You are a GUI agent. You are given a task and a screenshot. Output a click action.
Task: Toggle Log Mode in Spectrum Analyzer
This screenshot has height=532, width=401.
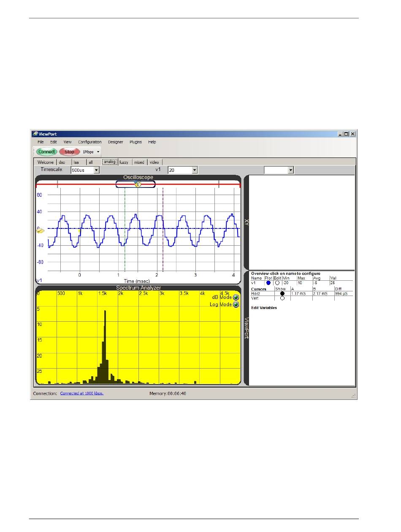[x=236, y=304]
